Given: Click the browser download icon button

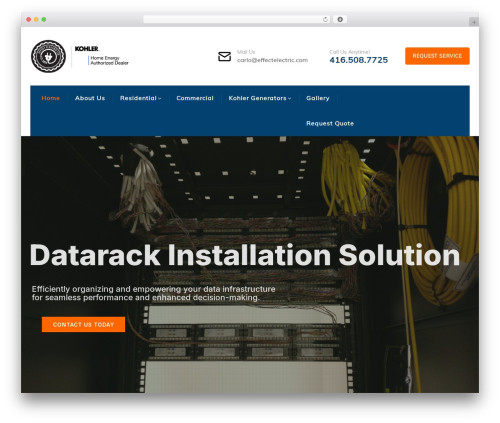Looking at the screenshot, I should [x=340, y=20].
